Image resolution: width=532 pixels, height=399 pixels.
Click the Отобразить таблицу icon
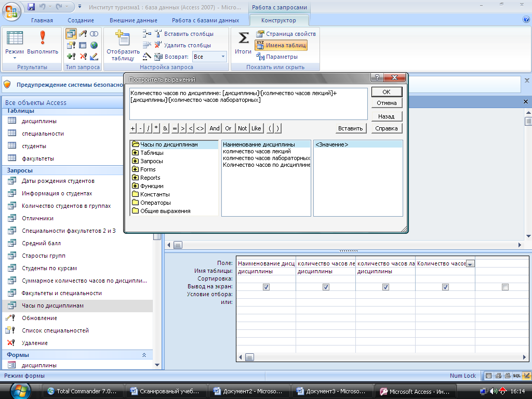tap(122, 37)
